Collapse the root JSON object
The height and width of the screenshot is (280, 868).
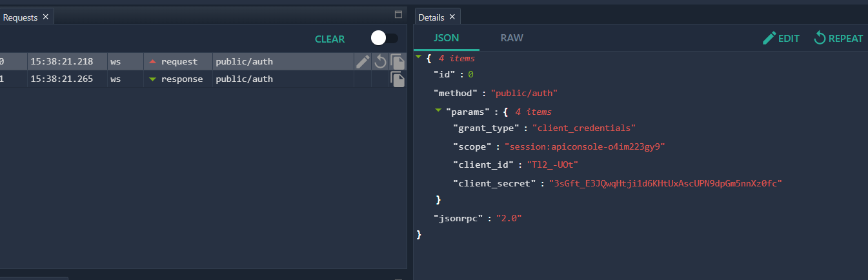(419, 57)
